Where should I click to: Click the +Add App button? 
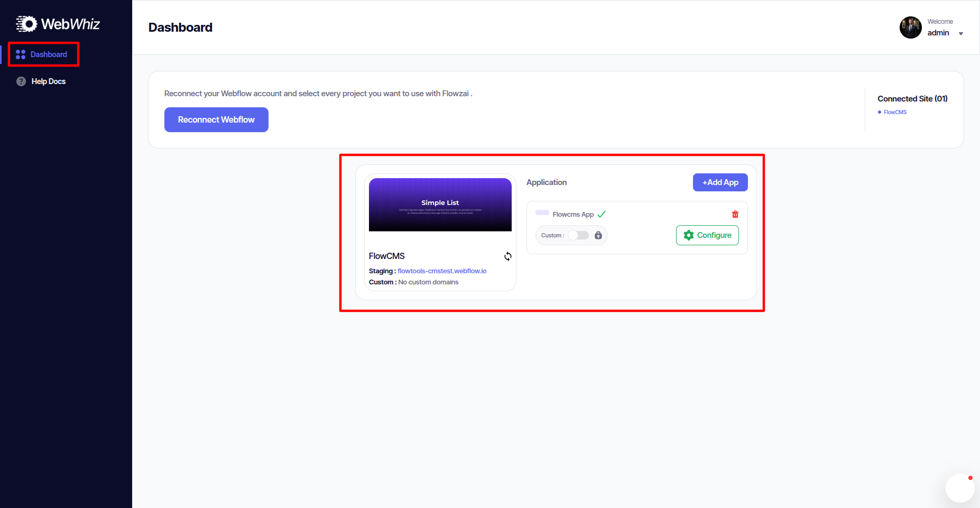pyautogui.click(x=720, y=182)
